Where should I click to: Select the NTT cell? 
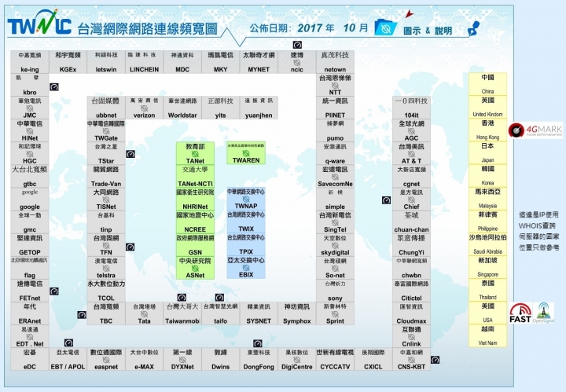pyautogui.click(x=335, y=85)
